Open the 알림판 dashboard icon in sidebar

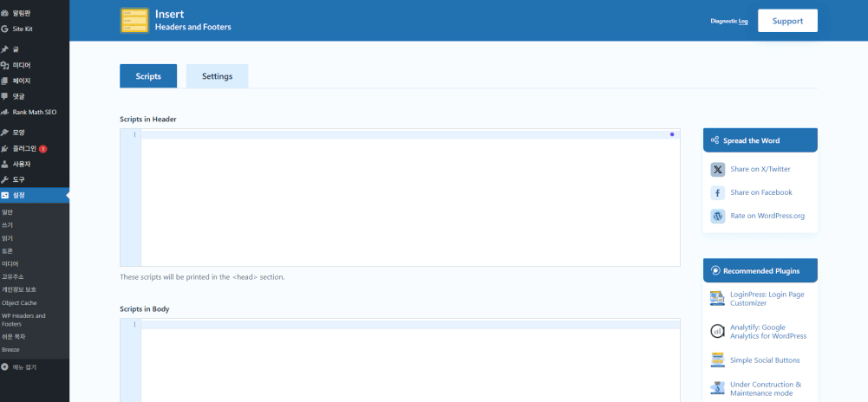pyautogui.click(x=4, y=13)
